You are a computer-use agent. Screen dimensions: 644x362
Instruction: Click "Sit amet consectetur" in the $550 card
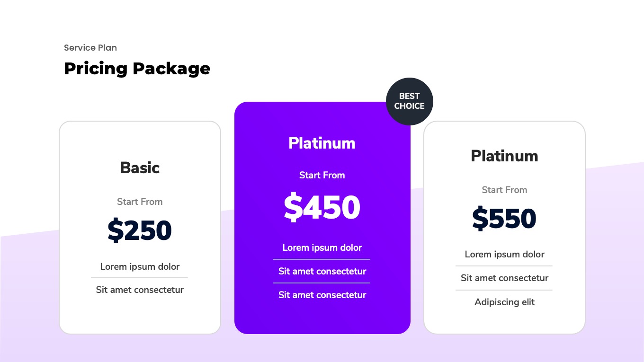click(x=504, y=278)
